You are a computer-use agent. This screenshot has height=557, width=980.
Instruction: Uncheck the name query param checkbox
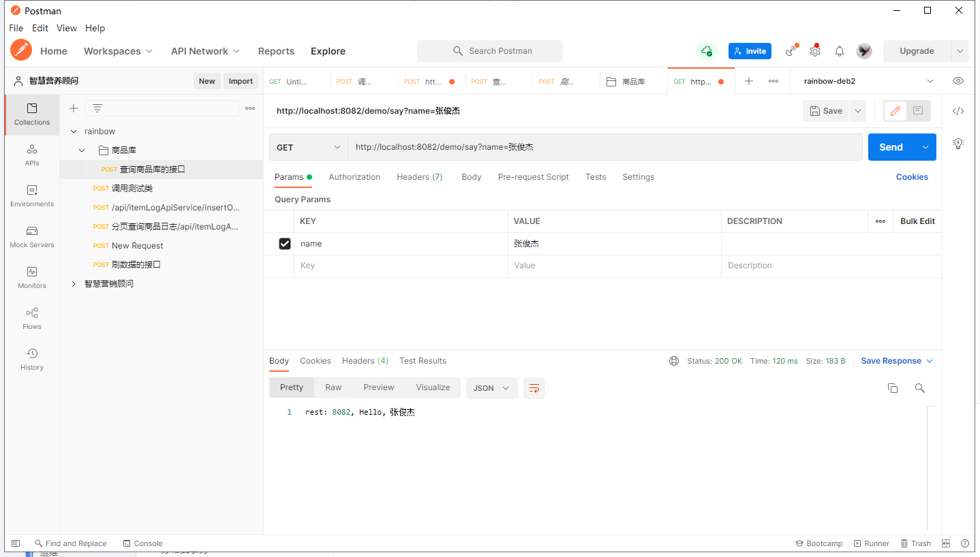click(285, 244)
